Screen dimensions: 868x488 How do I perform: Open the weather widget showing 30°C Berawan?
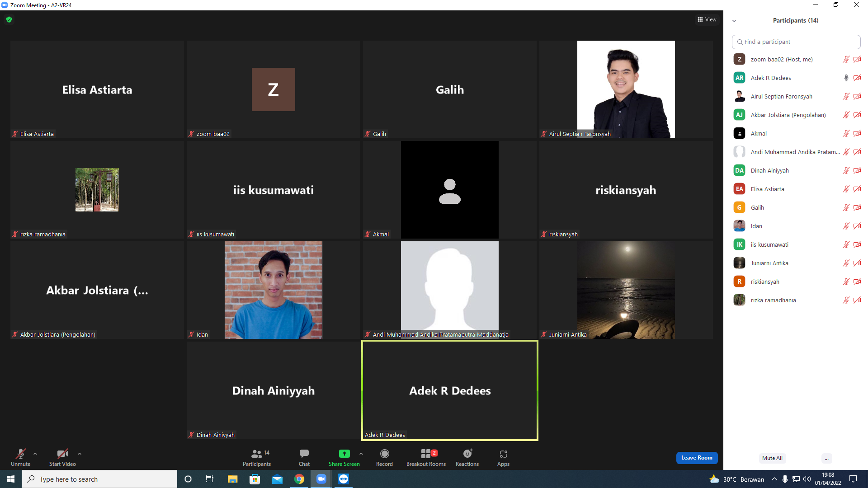click(737, 479)
